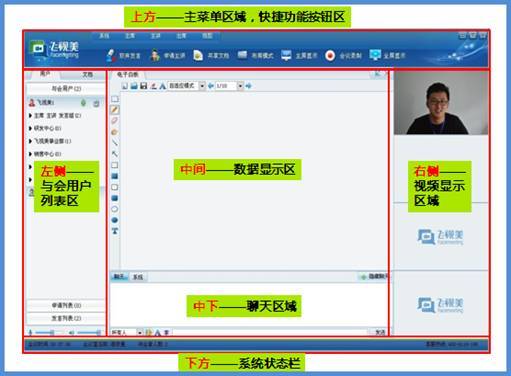Switch to the 文档 tab in left panel
511x376 pixels.
pos(87,75)
